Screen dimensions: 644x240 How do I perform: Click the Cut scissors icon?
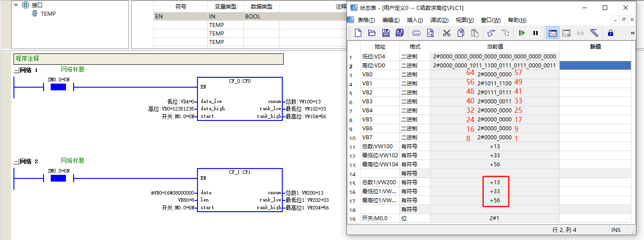447,33
